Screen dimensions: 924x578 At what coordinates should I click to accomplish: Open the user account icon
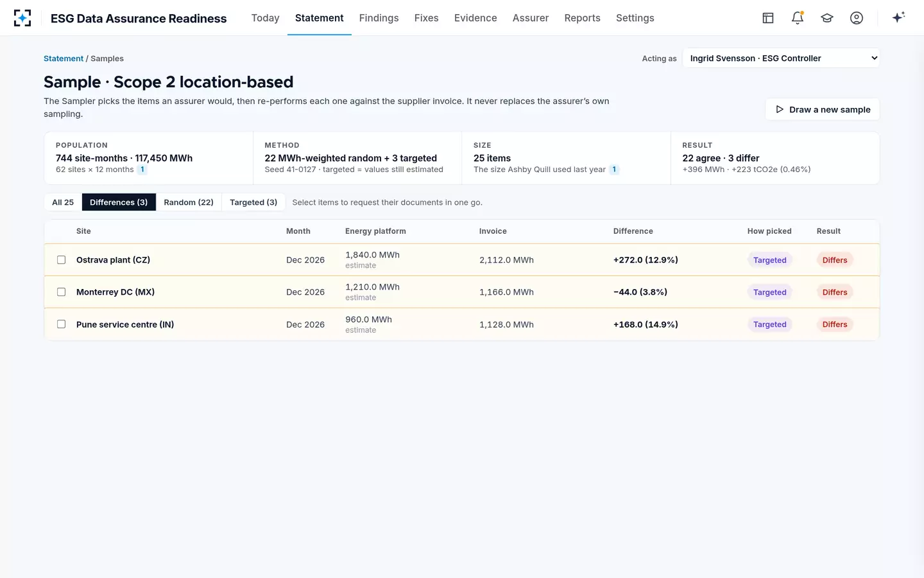pyautogui.click(x=857, y=18)
